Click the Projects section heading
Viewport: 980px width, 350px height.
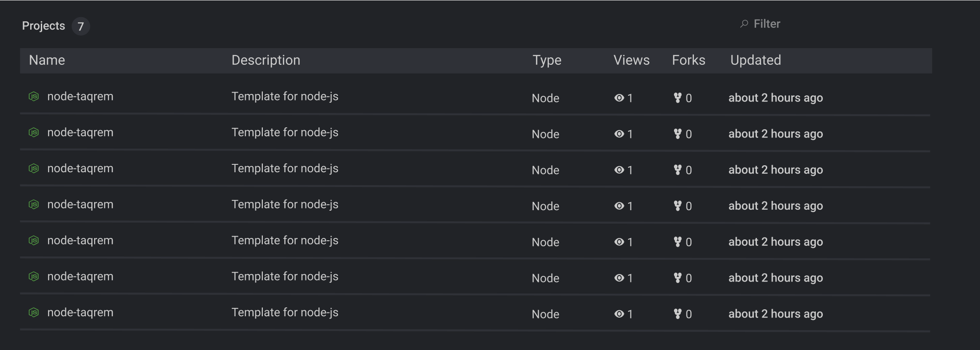[x=44, y=26]
